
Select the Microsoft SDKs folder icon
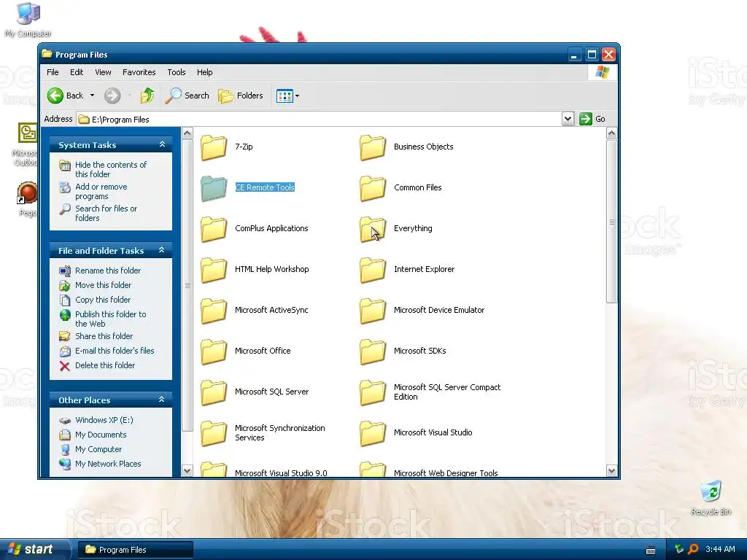click(x=373, y=351)
